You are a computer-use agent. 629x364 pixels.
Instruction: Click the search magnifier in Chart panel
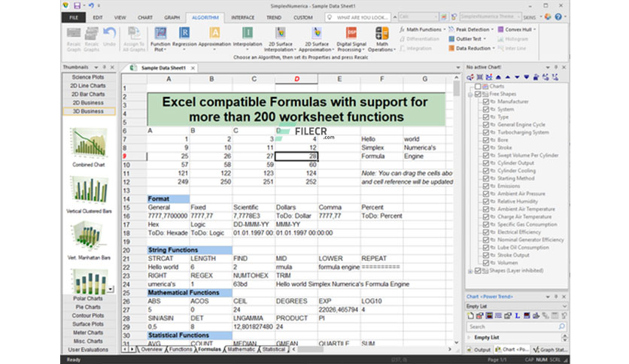pos(561,326)
